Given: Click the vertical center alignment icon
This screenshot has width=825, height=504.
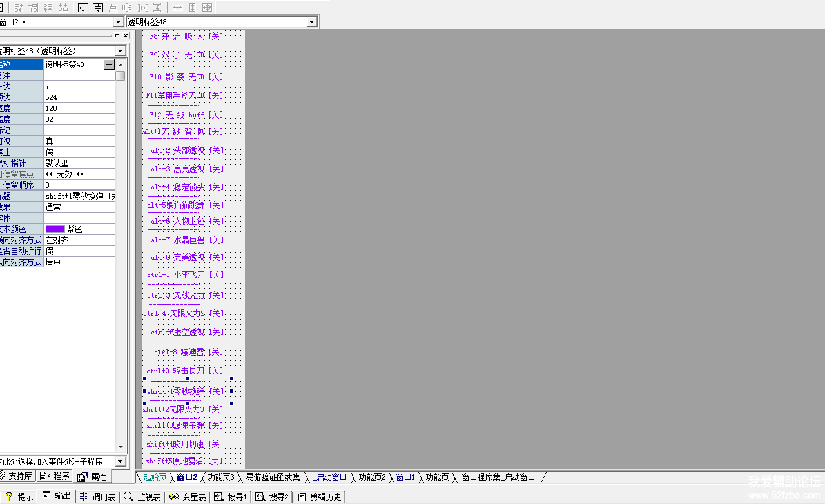Looking at the screenshot, I should point(127,8).
